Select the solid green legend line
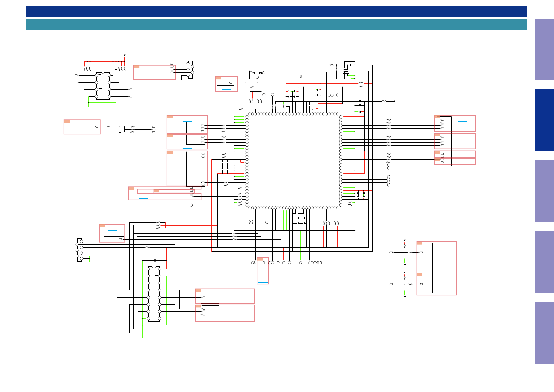 (x=41, y=357)
